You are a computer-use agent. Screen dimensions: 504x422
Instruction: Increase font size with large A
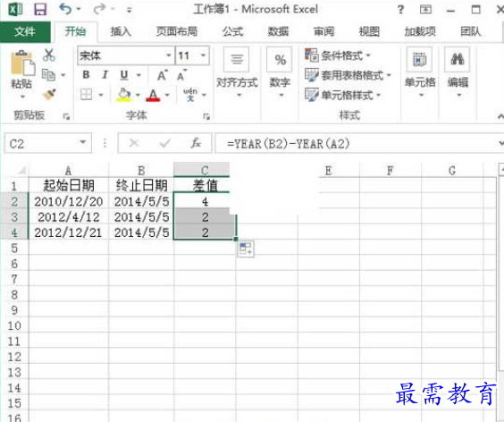[162, 75]
